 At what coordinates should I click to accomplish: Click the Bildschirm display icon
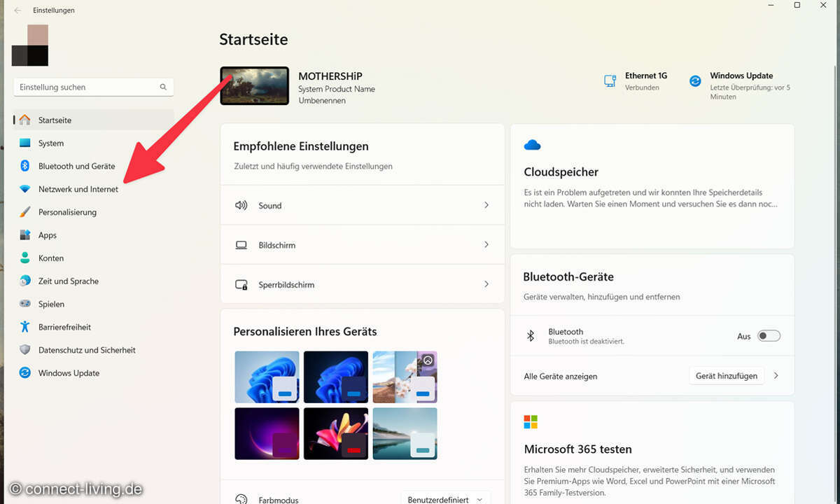point(241,245)
